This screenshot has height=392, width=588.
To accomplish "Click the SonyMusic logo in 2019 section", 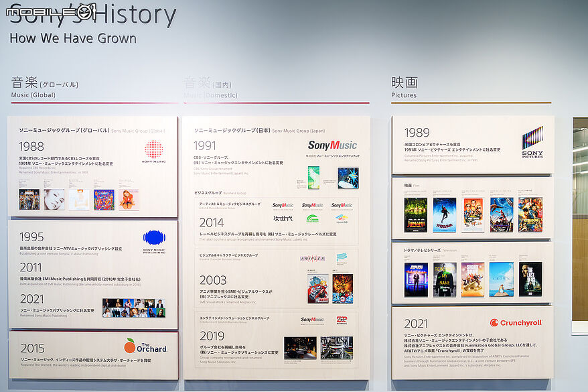I will click(312, 320).
